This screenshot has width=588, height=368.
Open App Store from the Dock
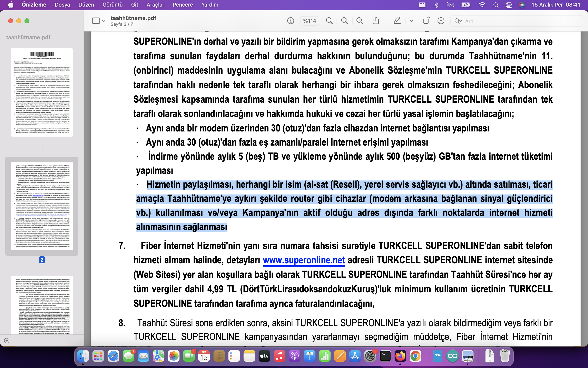tap(355, 356)
